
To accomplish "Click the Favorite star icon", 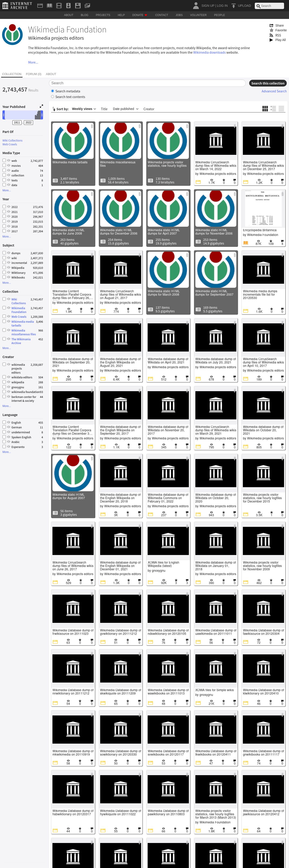I will tap(271, 30).
